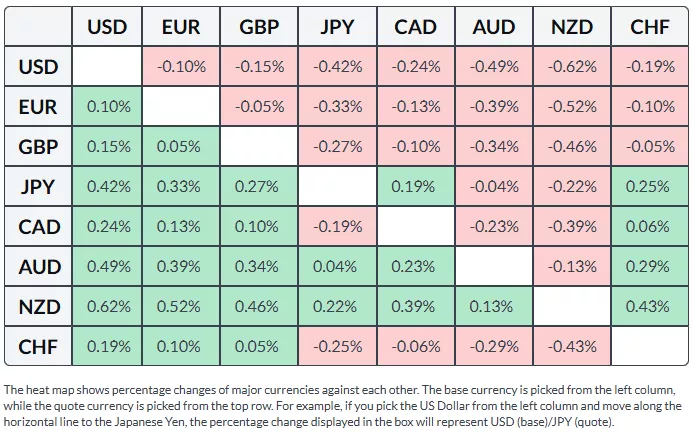Select the 0.42% JPY/USD cell
Screen dimensions: 692x437
point(107,187)
